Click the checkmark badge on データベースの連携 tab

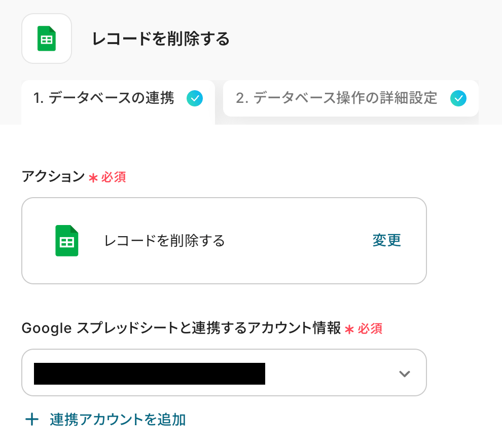(x=195, y=98)
